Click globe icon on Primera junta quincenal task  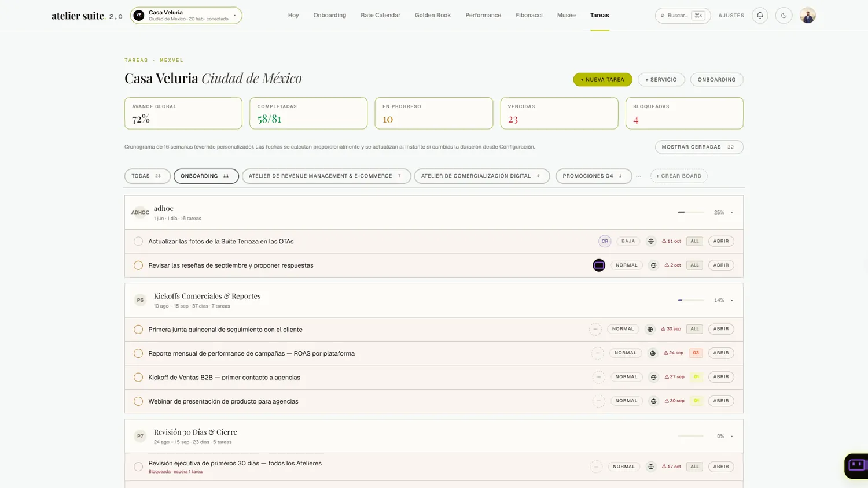(650, 329)
